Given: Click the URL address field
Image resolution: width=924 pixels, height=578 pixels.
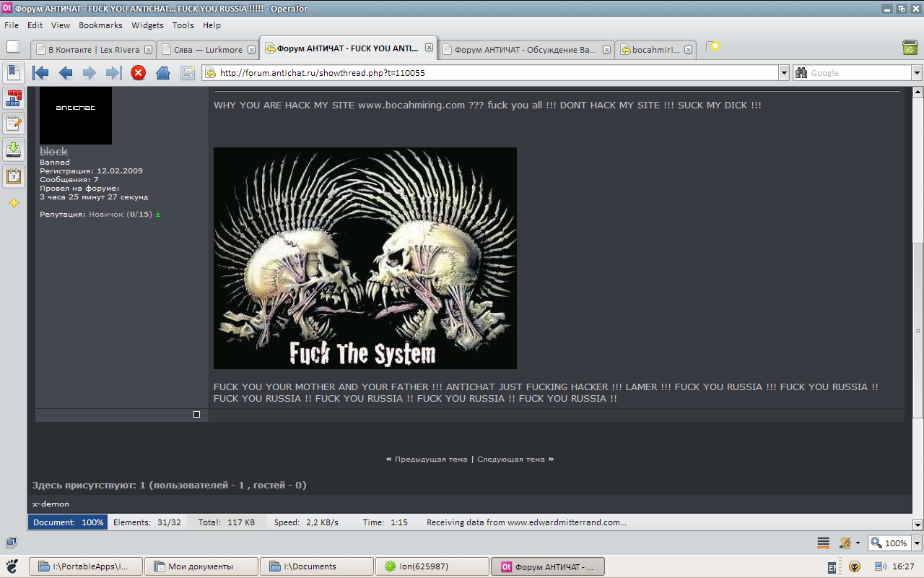Looking at the screenshot, I should click(x=491, y=72).
